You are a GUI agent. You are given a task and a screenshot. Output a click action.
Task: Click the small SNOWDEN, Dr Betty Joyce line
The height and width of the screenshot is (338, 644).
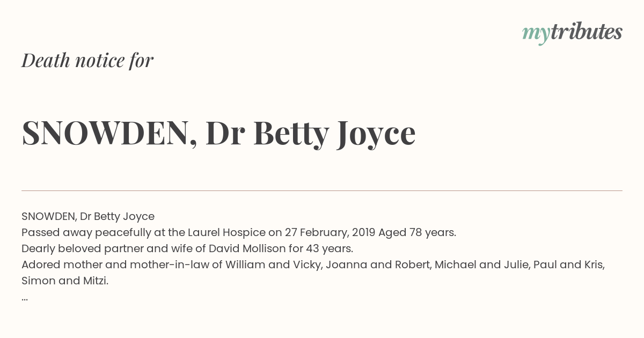(x=88, y=216)
